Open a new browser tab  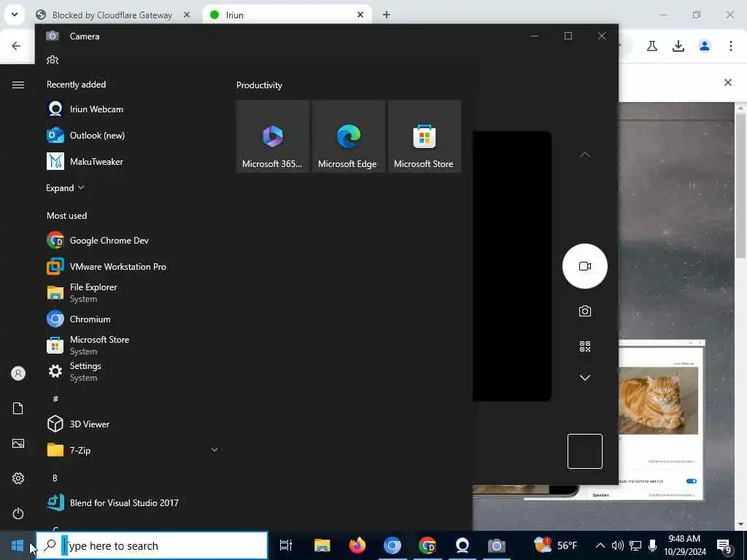pyautogui.click(x=387, y=15)
